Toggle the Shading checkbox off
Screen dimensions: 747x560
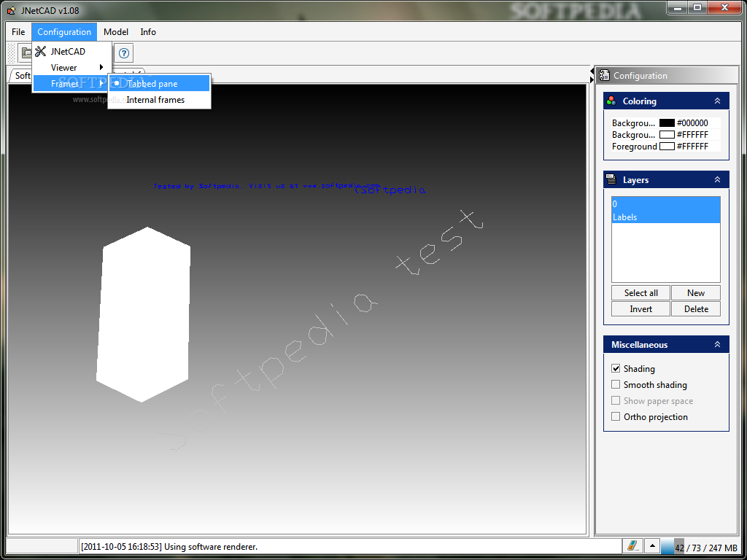616,368
